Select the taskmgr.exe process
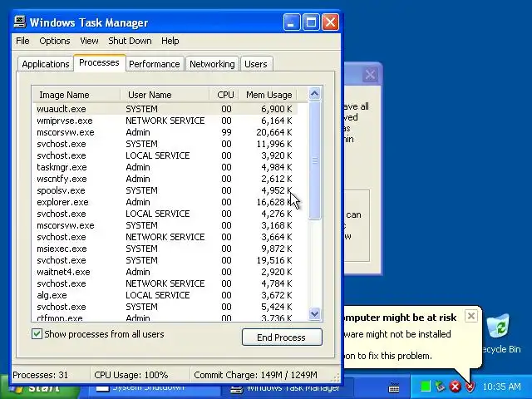The height and width of the screenshot is (399, 532). 165,167
